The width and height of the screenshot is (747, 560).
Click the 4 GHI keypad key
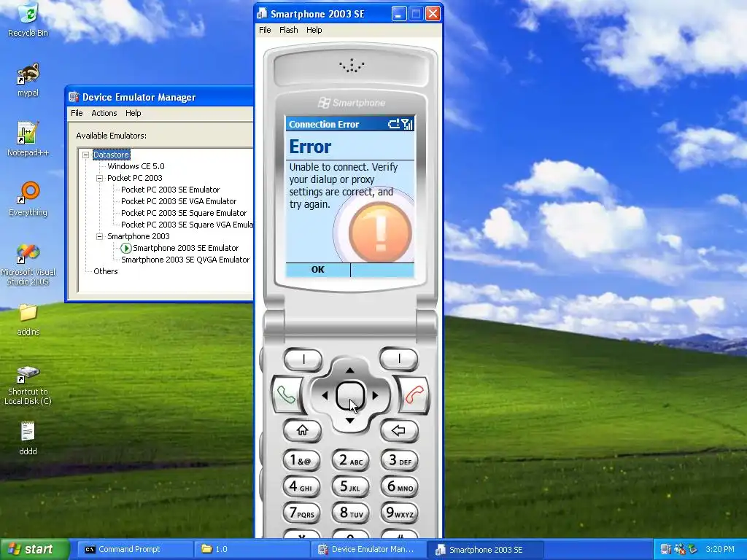click(x=301, y=486)
